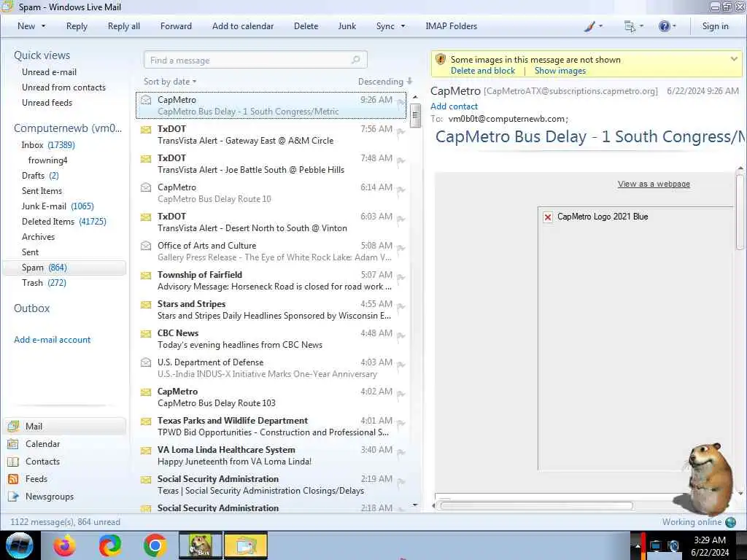
Task: Click envelope icon of CBC News message
Action: pos(146,334)
